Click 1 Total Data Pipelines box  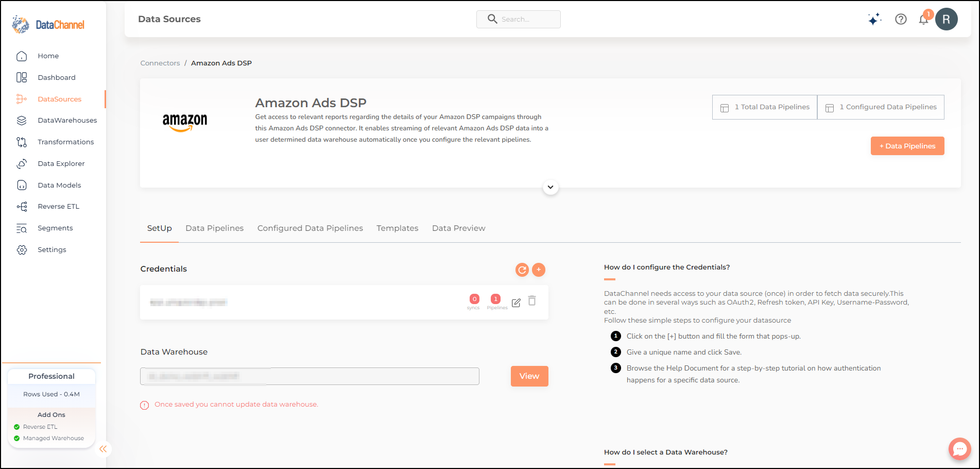(765, 107)
